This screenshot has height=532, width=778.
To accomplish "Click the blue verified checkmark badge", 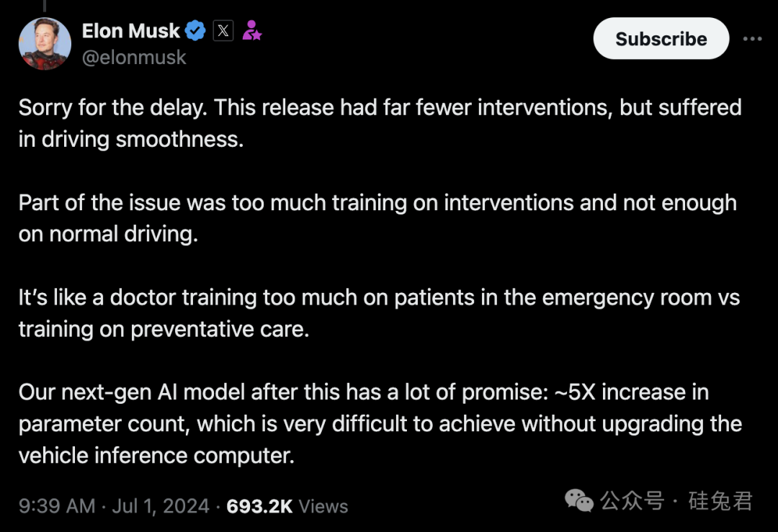I will pos(195,31).
